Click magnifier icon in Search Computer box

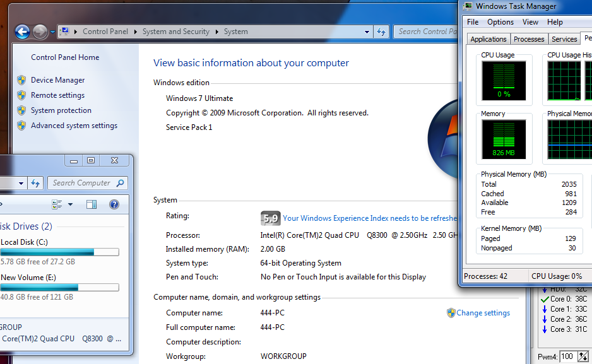coord(121,183)
